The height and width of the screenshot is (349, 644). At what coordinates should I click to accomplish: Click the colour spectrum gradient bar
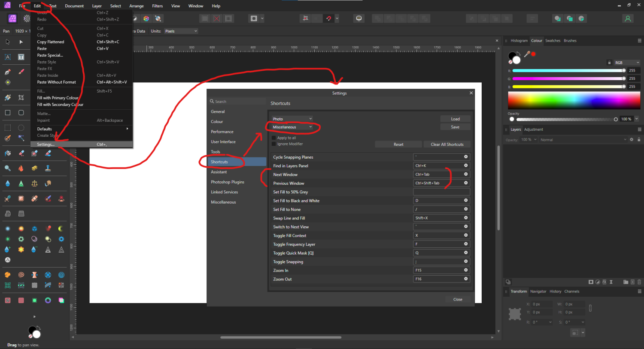tap(574, 101)
